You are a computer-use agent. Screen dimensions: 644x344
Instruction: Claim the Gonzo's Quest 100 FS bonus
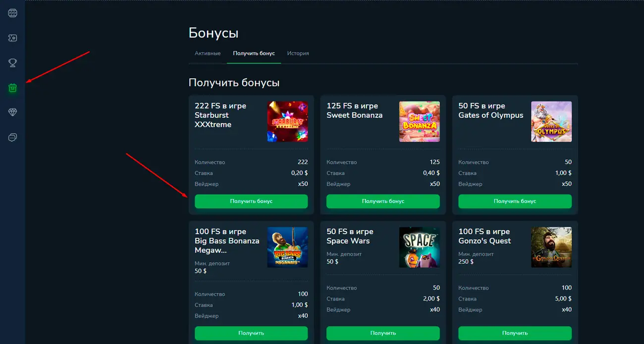point(515,333)
